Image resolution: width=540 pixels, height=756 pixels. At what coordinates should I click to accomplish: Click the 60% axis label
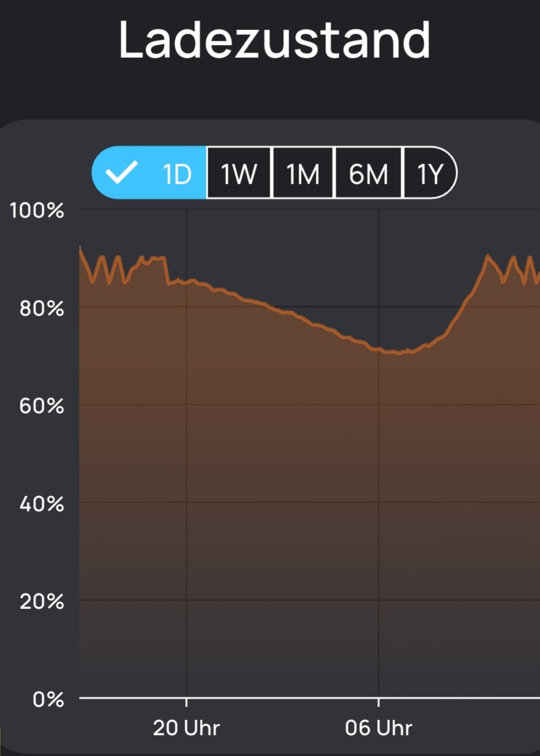click(x=41, y=406)
